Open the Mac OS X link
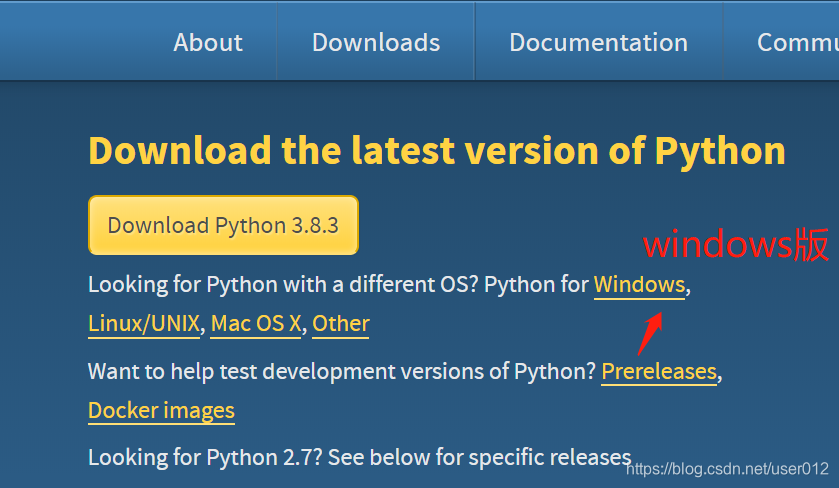The width and height of the screenshot is (839, 488). pyautogui.click(x=256, y=324)
